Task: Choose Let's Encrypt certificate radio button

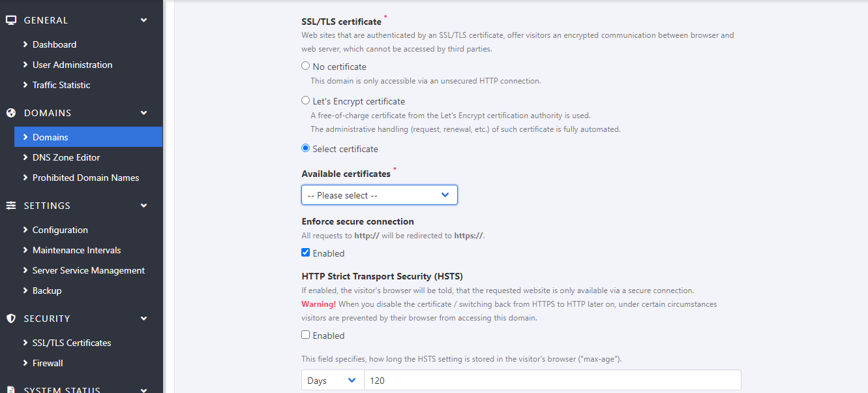Action: pos(306,101)
